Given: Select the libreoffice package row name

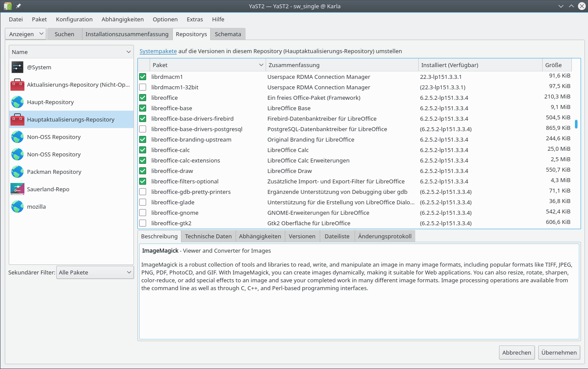Looking at the screenshot, I should (x=164, y=98).
